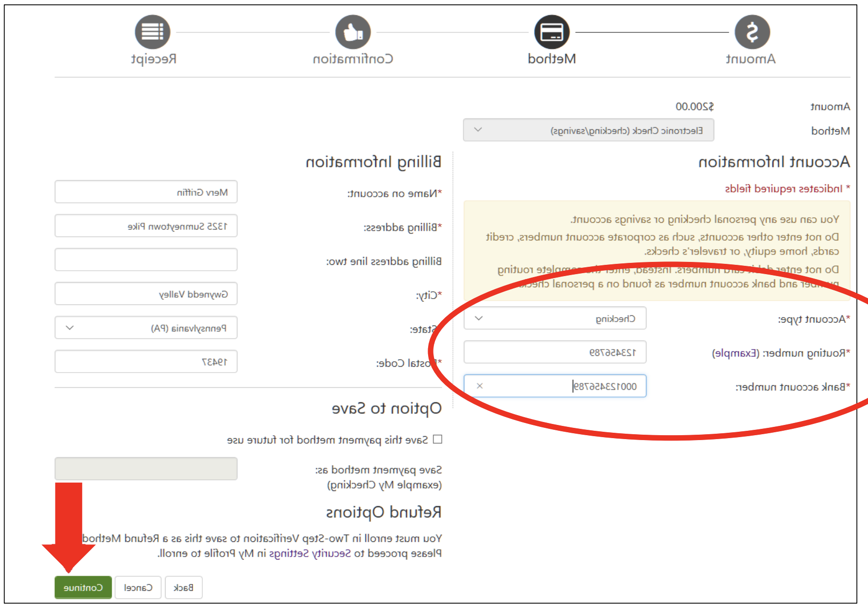The height and width of the screenshot is (608, 868).
Task: Click the Billing Information heading
Action: pyautogui.click(x=374, y=162)
